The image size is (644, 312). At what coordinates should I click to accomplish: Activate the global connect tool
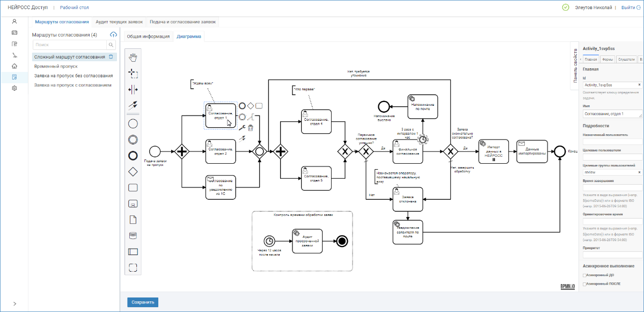click(x=133, y=106)
